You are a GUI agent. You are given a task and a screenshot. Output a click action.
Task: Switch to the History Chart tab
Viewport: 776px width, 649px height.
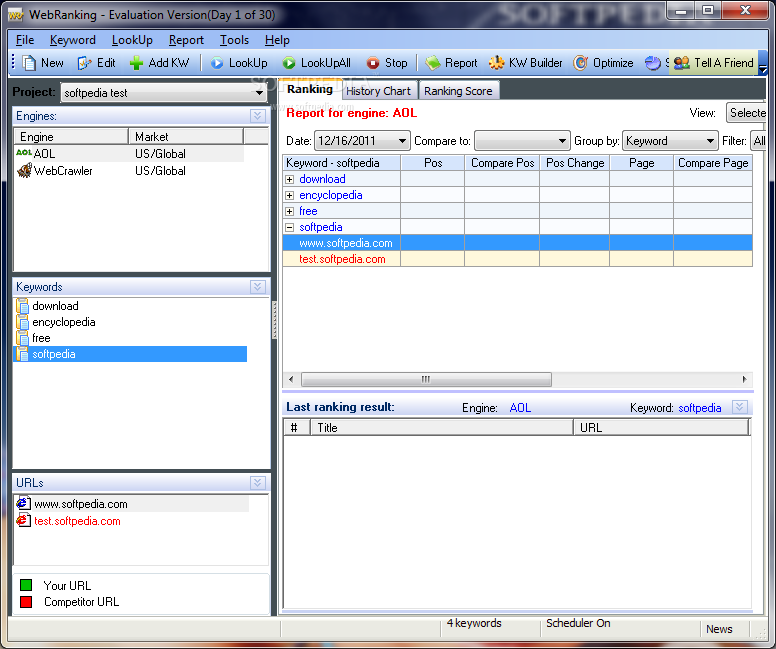379,91
